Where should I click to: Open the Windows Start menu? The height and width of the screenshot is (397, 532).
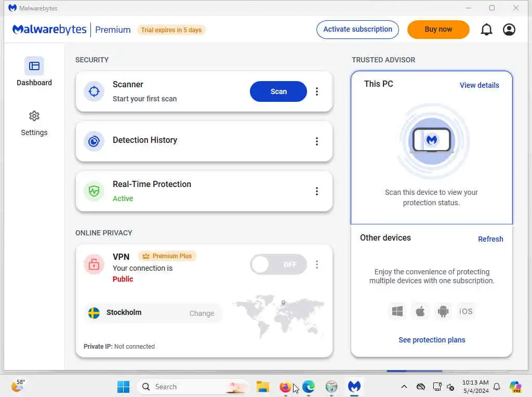[x=123, y=387]
